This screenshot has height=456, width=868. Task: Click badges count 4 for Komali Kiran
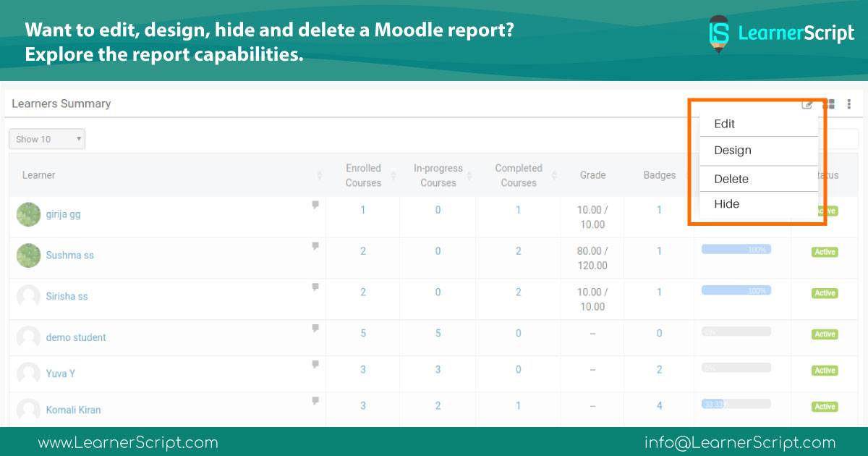click(x=659, y=405)
